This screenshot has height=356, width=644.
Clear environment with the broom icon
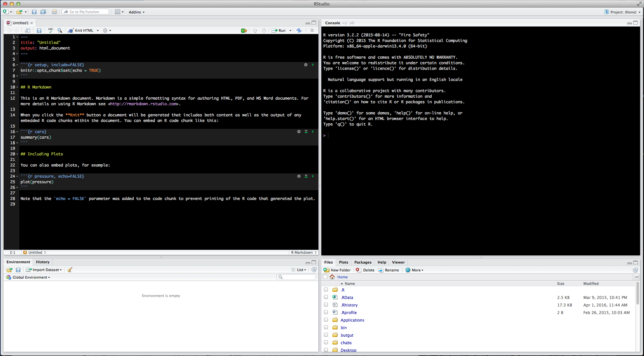tap(70, 270)
